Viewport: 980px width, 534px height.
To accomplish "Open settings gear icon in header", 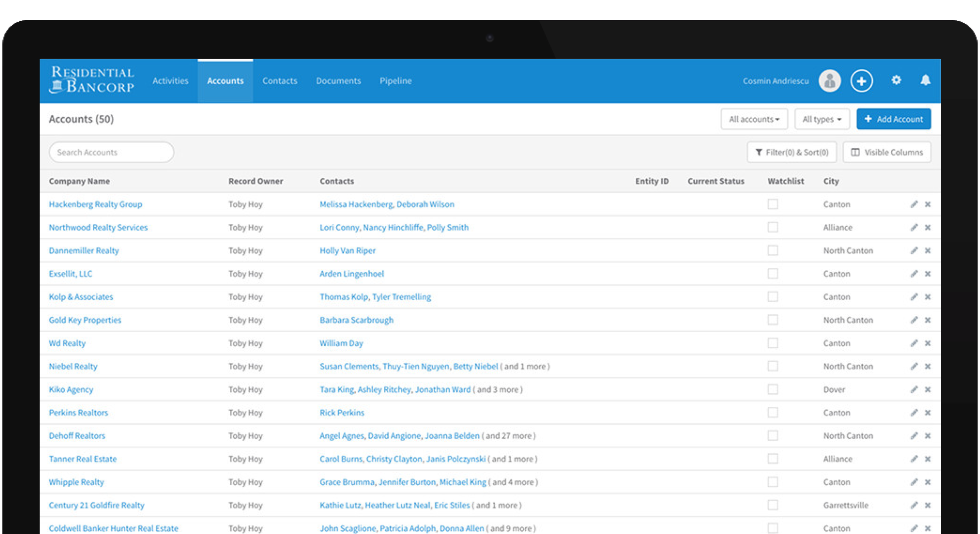I will pyautogui.click(x=896, y=80).
